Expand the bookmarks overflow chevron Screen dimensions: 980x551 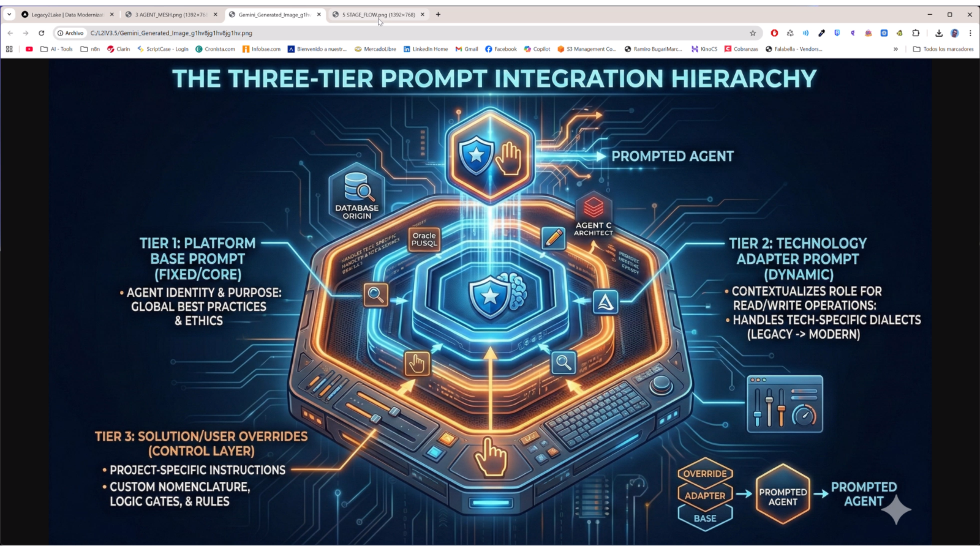pos(895,49)
